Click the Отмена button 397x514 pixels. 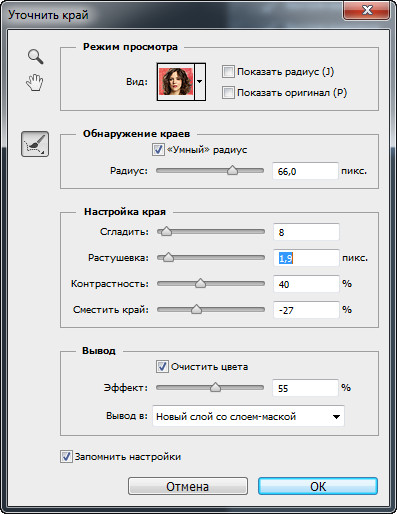point(188,486)
